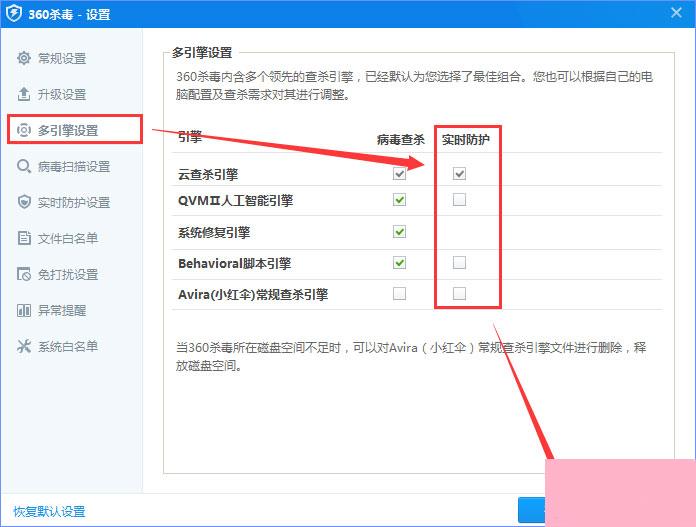Enable Avira(小红伞) 病毒查杀 checkbox
Screen dimensions: 696x527
click(399, 293)
